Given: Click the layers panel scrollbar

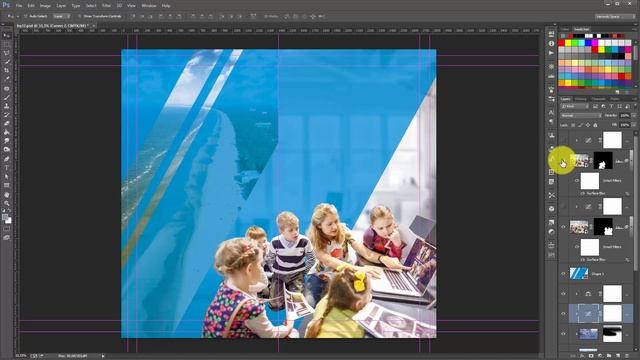Looking at the screenshot, I should 636,204.
